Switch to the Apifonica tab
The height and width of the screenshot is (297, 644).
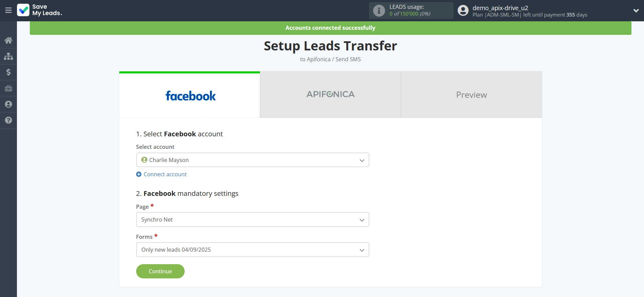[330, 95]
